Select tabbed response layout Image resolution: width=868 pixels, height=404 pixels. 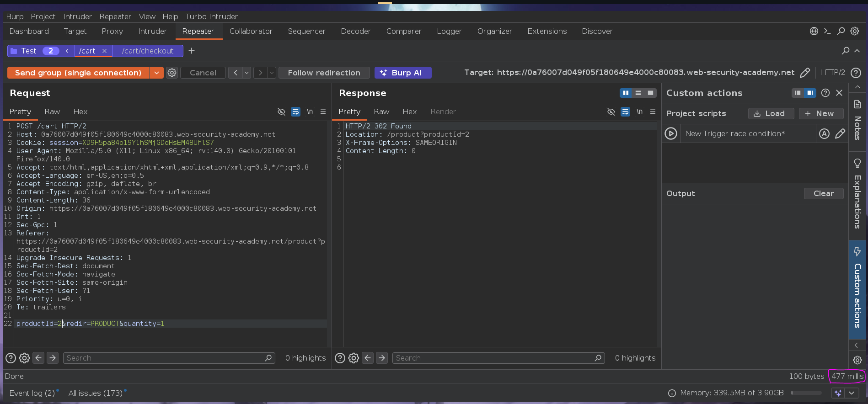[x=650, y=93]
